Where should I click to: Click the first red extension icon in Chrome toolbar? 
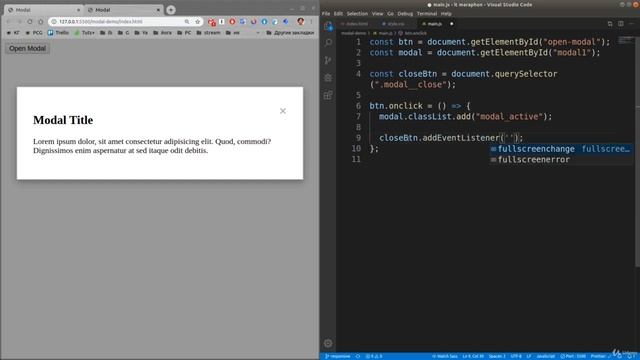211,22
